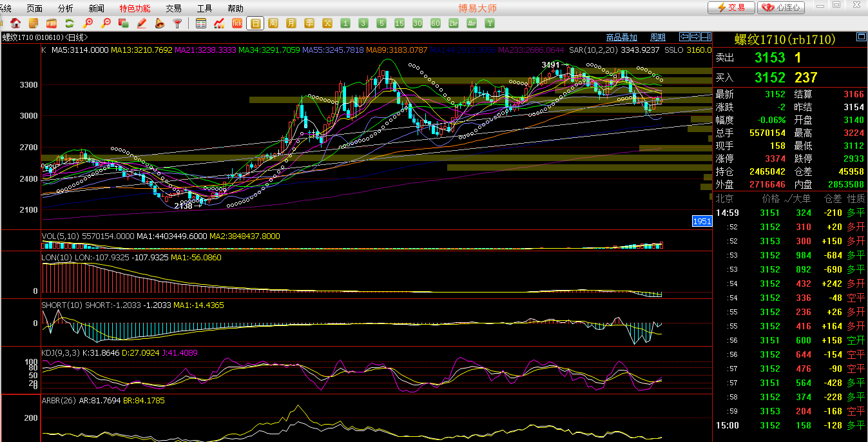
Task: Click the 1951 price axis marker
Action: [x=701, y=221]
